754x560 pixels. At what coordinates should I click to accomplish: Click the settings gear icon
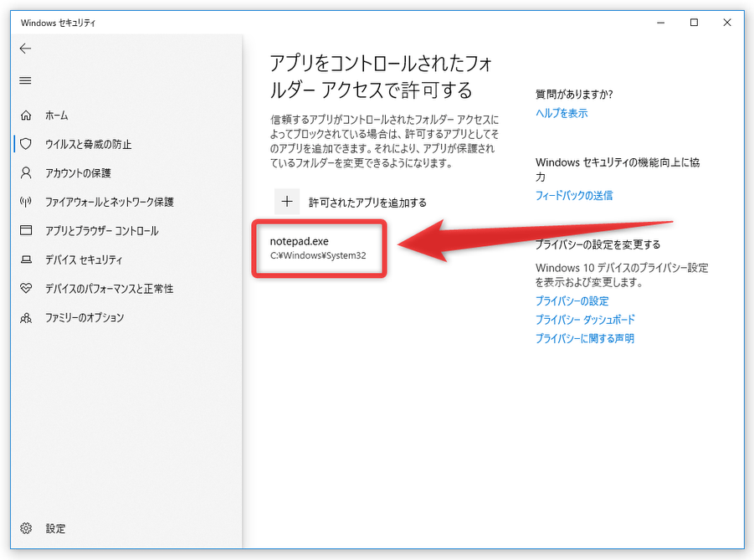tap(26, 528)
